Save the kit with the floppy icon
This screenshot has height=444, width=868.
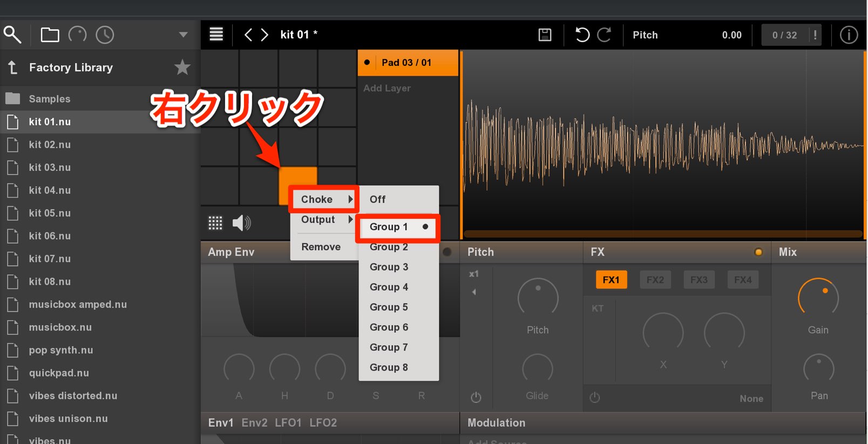point(545,35)
